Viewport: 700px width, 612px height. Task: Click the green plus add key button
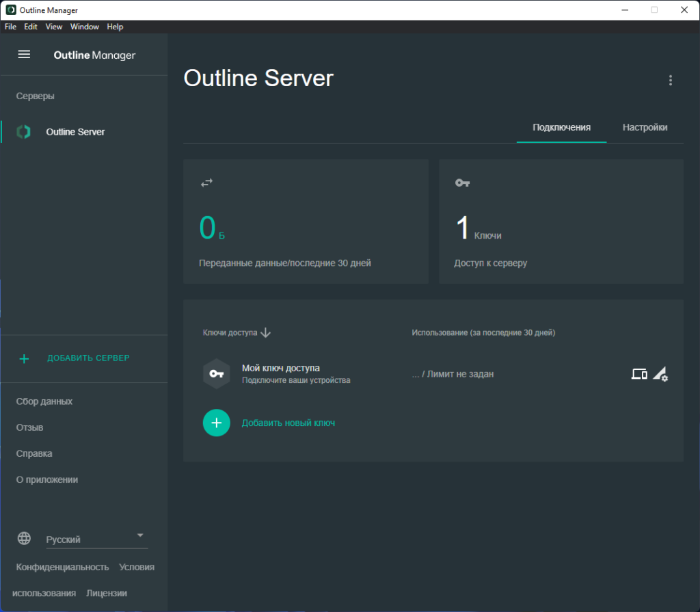[x=217, y=423]
